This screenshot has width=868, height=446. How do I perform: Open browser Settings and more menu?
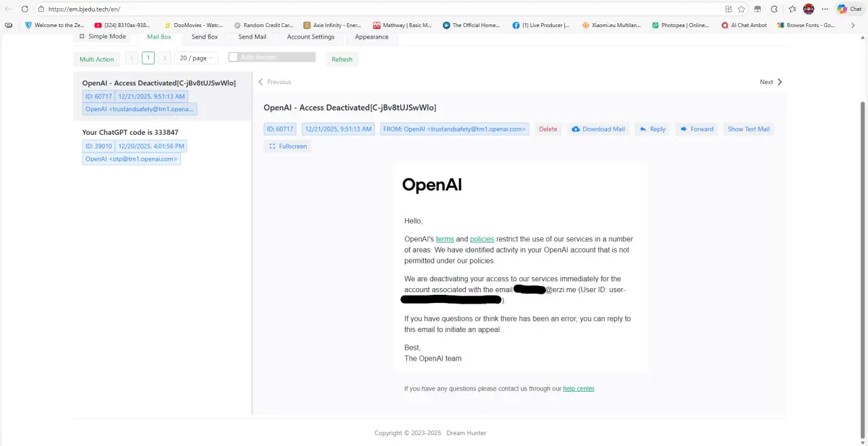[x=825, y=9]
